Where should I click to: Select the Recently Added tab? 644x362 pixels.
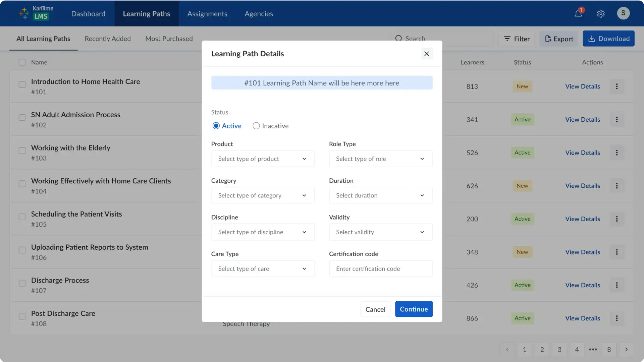108,39
